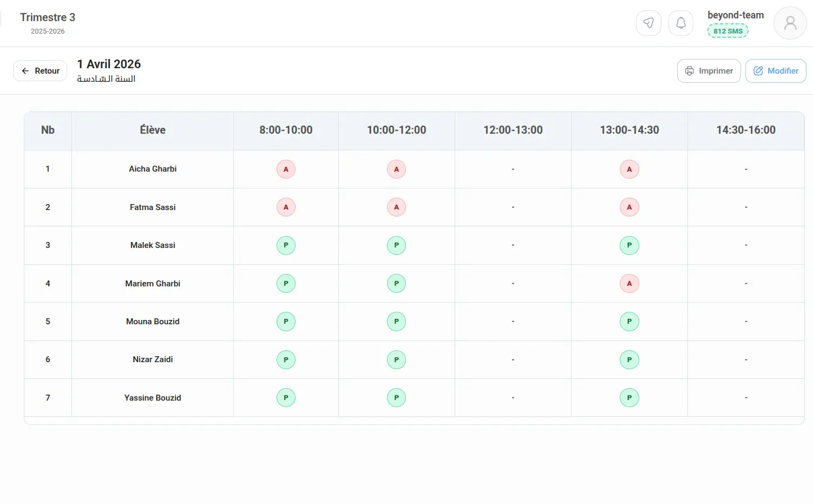
Task: Edit attendance with Modifier button
Action: (776, 71)
